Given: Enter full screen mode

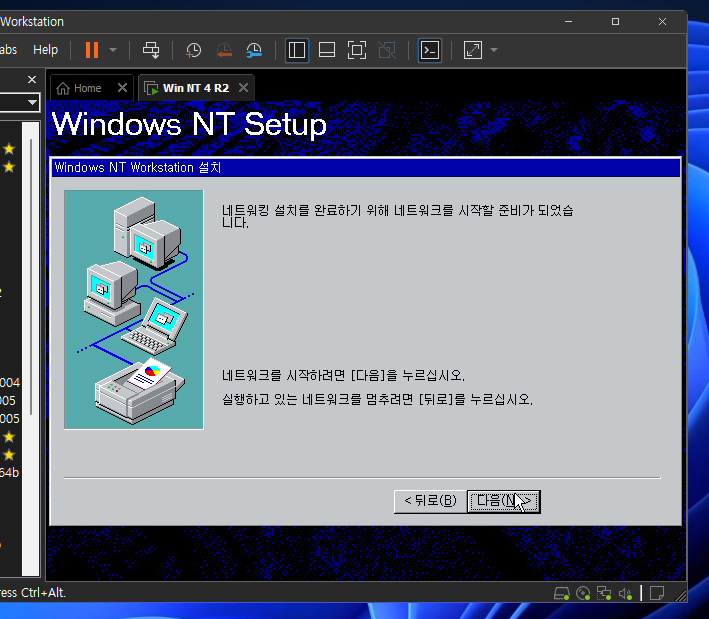Looking at the screenshot, I should click(x=357, y=50).
